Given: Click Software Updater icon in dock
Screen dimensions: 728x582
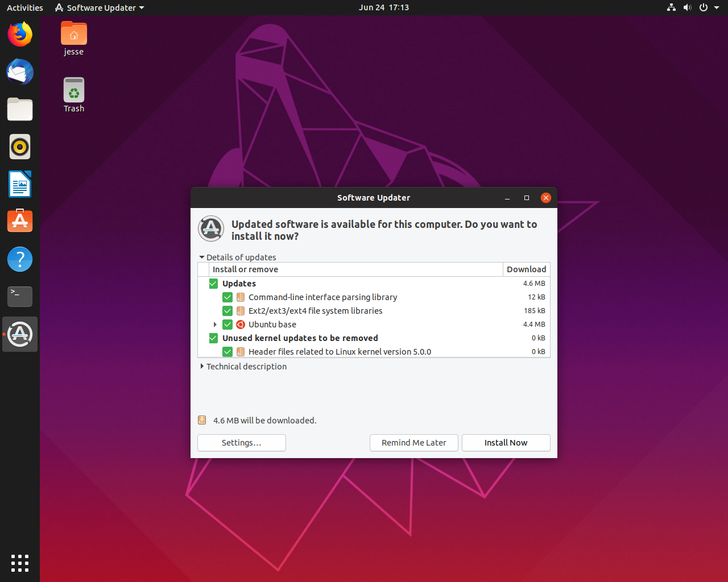Looking at the screenshot, I should [x=20, y=334].
